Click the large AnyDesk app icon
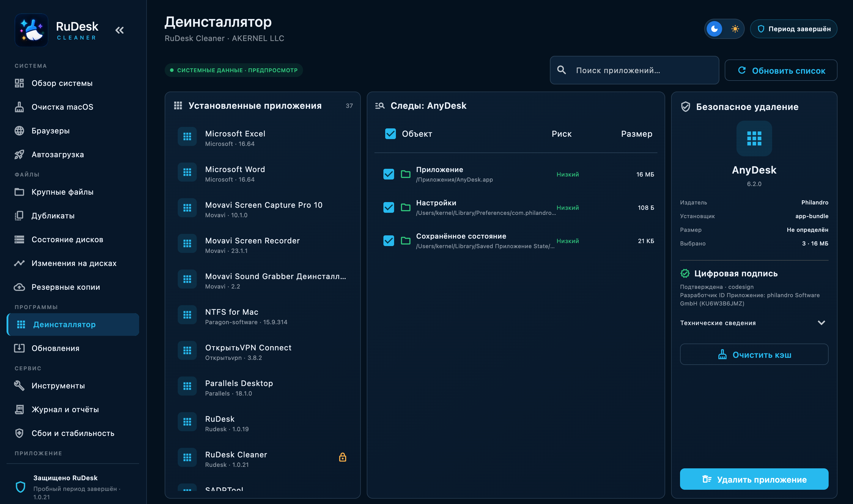 point(754,138)
